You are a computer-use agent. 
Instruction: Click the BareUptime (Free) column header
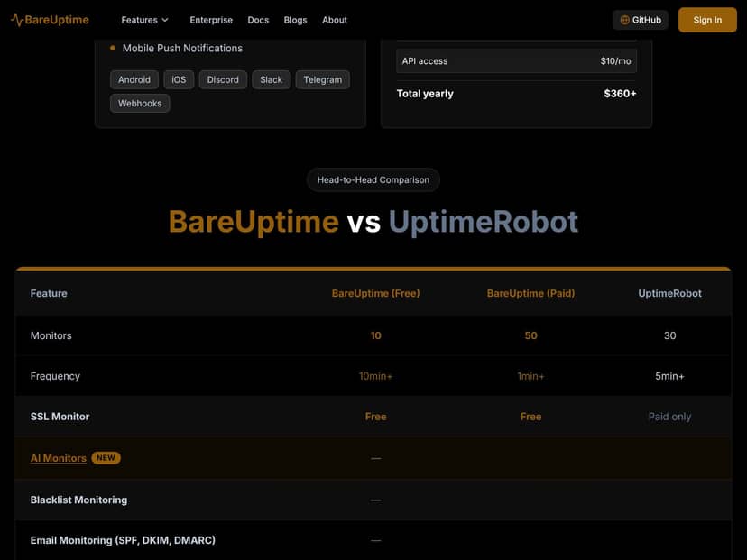(x=375, y=293)
